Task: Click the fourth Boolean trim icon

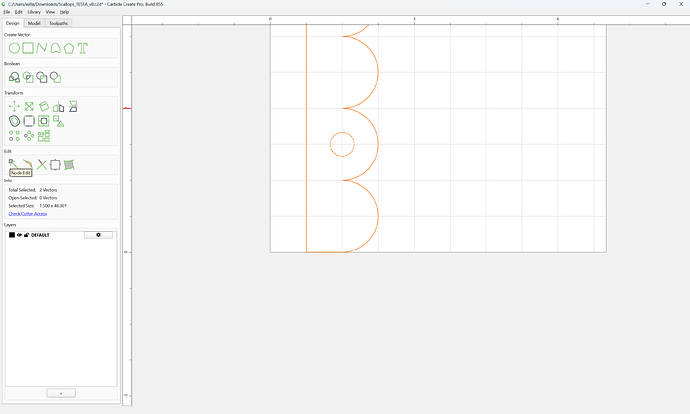Action: 55,77
